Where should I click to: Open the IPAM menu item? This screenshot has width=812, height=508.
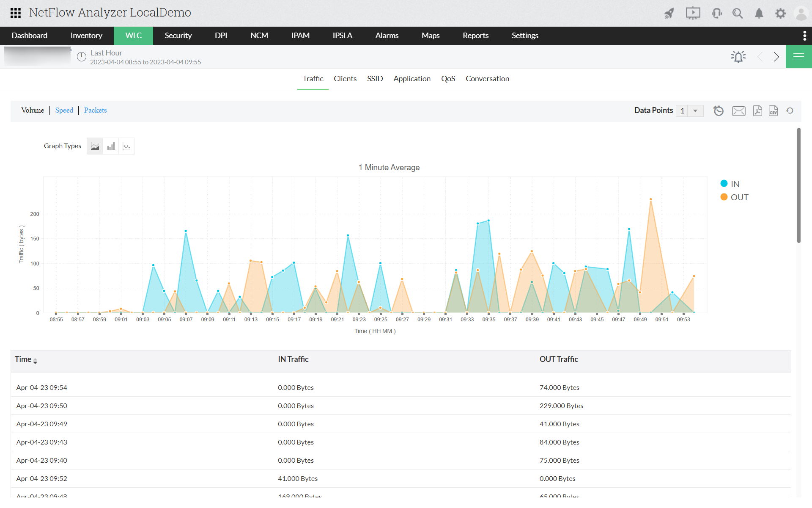coord(300,36)
